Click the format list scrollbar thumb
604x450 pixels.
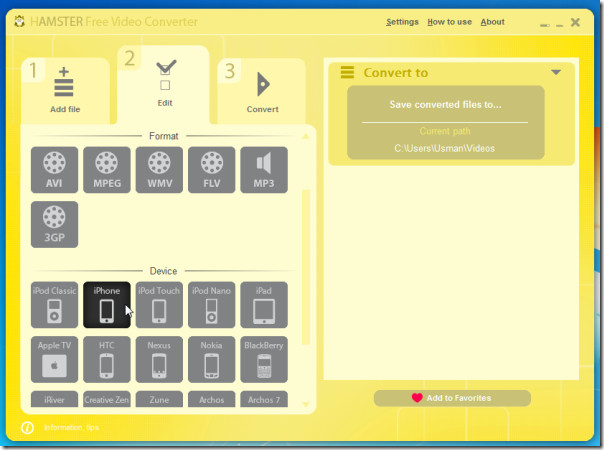(x=306, y=267)
